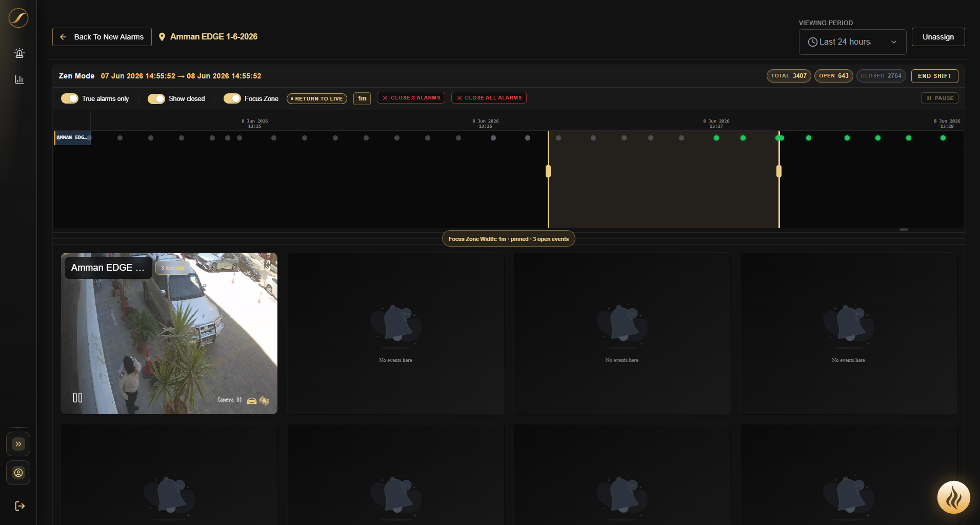The image size is (980, 525).
Task: Click Back To New Alarms button
Action: click(102, 37)
